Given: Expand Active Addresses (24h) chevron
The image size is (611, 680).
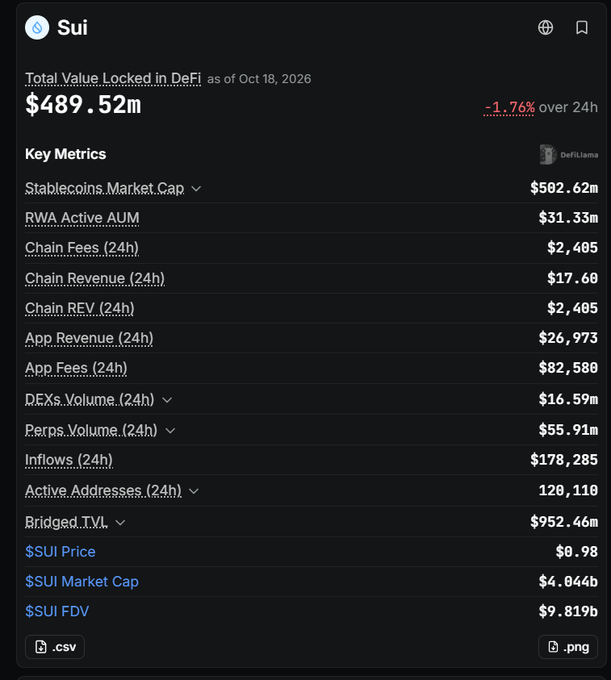Looking at the screenshot, I should pyautogui.click(x=194, y=491).
